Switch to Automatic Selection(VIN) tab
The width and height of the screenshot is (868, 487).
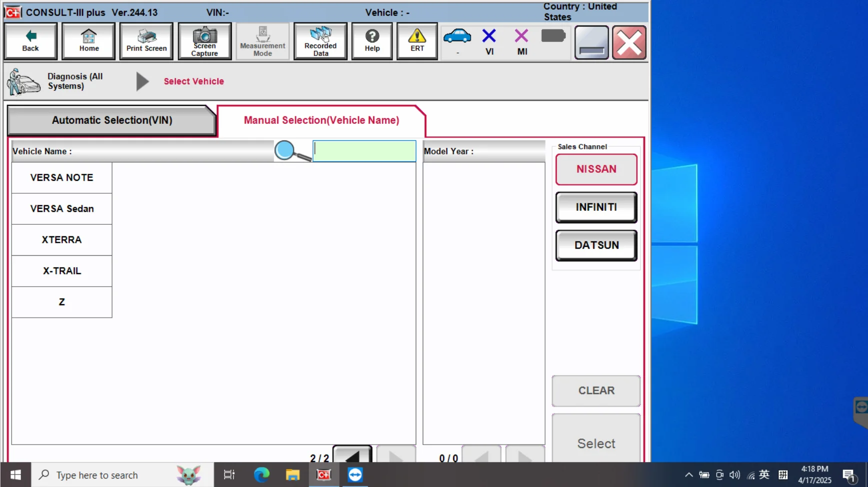(112, 120)
